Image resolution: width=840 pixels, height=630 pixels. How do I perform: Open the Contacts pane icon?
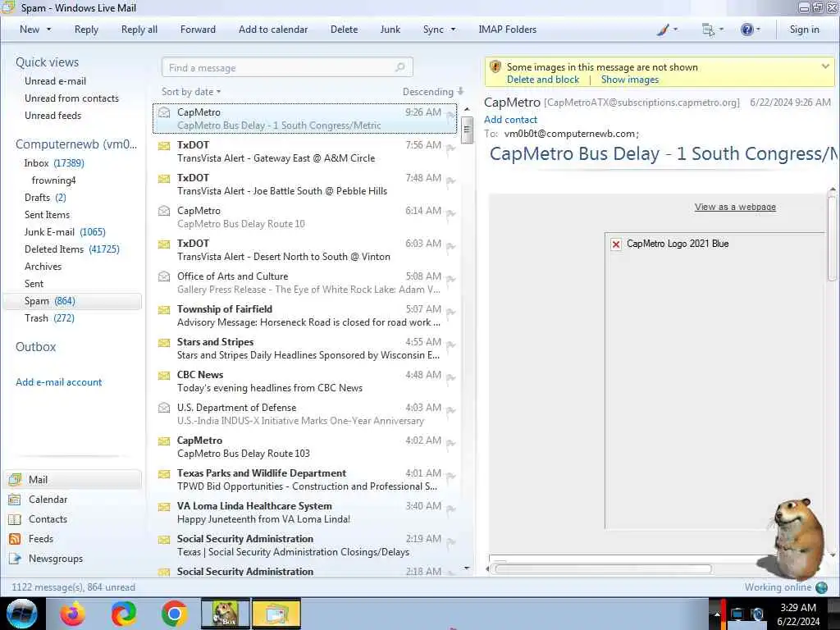(15, 519)
